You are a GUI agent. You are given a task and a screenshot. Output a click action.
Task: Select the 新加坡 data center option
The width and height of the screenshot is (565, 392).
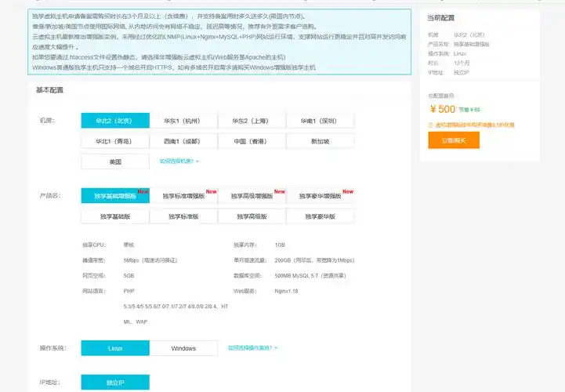(321, 141)
